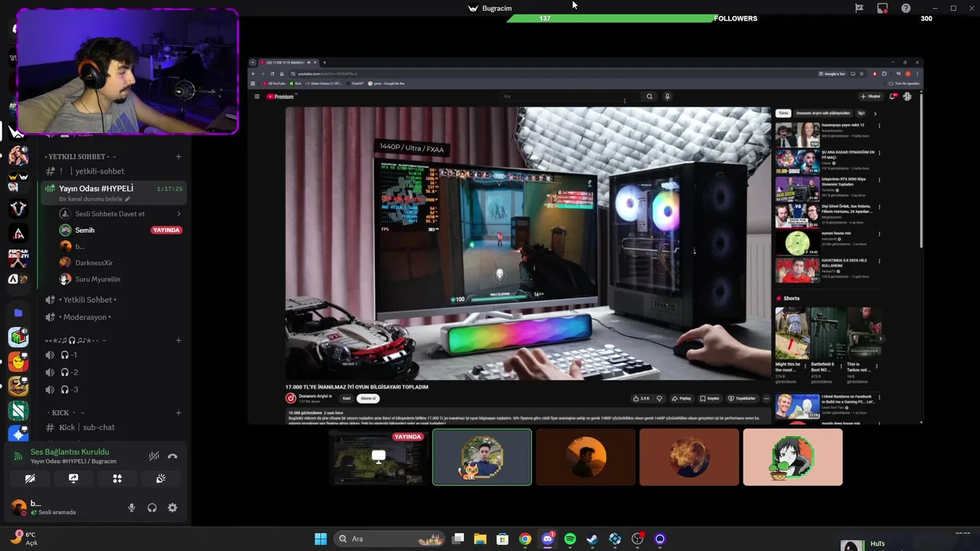Screen dimensions: 980x551
Task: Add a channel to the music symbols category
Action: pos(178,341)
